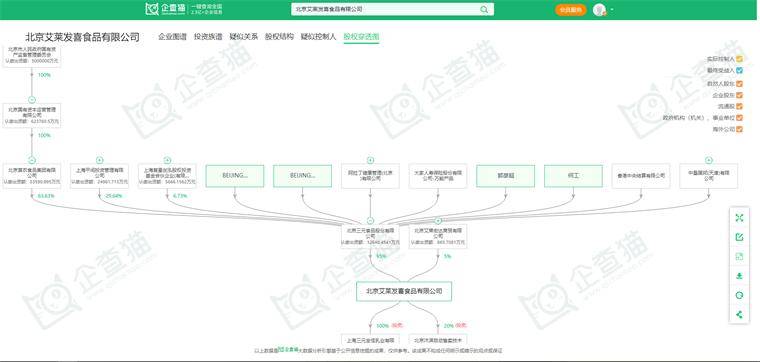Viewport: 760px width, 362px height.
Task: Click the download icon in right toolbar
Action: tap(739, 276)
